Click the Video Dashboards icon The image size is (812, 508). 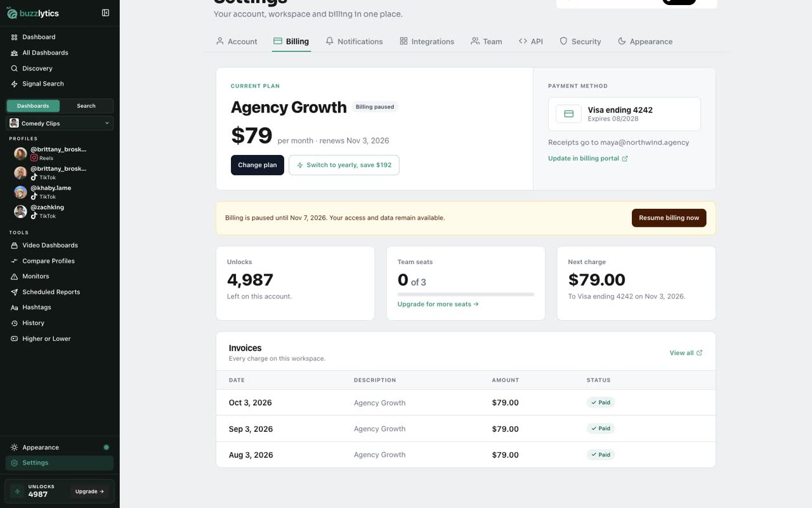(15, 245)
